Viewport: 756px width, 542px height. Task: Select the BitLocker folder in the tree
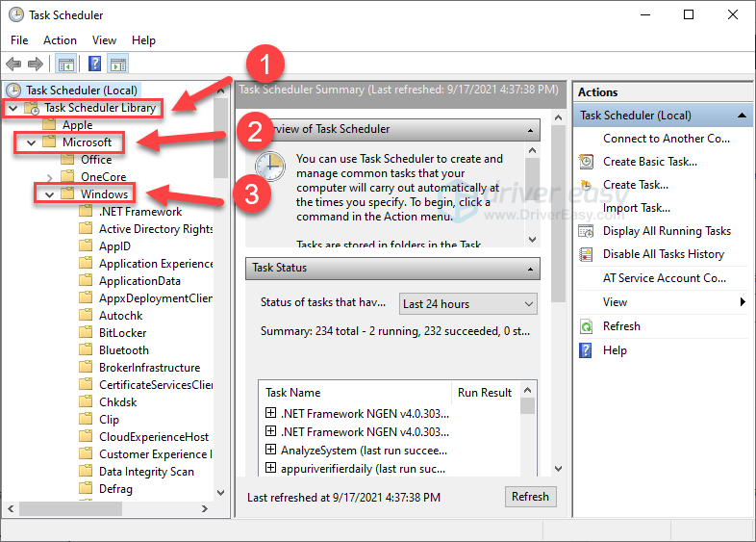(x=122, y=333)
